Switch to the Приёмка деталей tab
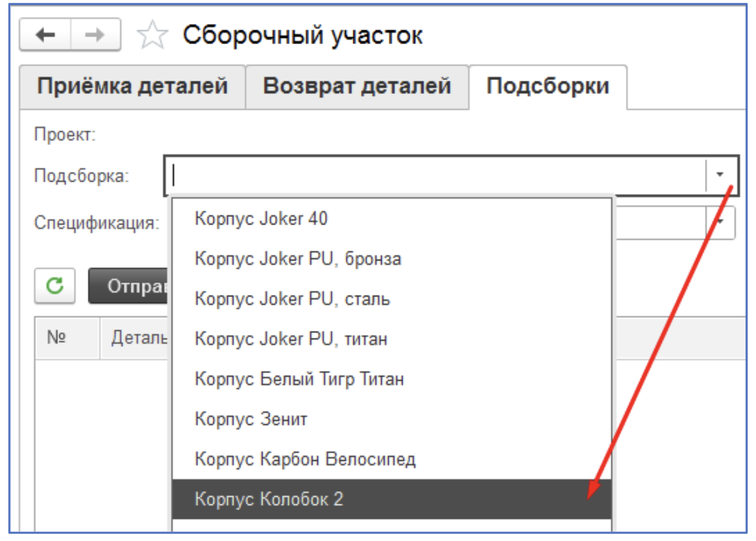 pos(132,86)
